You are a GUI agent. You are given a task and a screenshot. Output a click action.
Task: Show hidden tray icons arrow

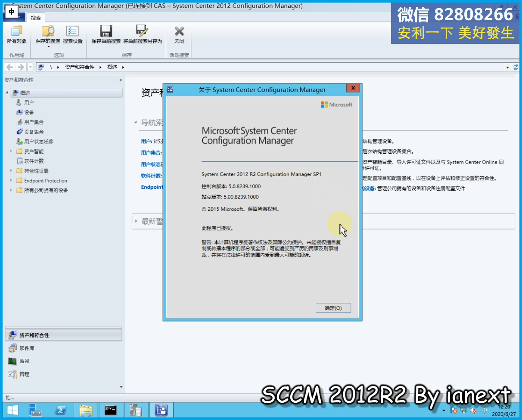(x=444, y=411)
